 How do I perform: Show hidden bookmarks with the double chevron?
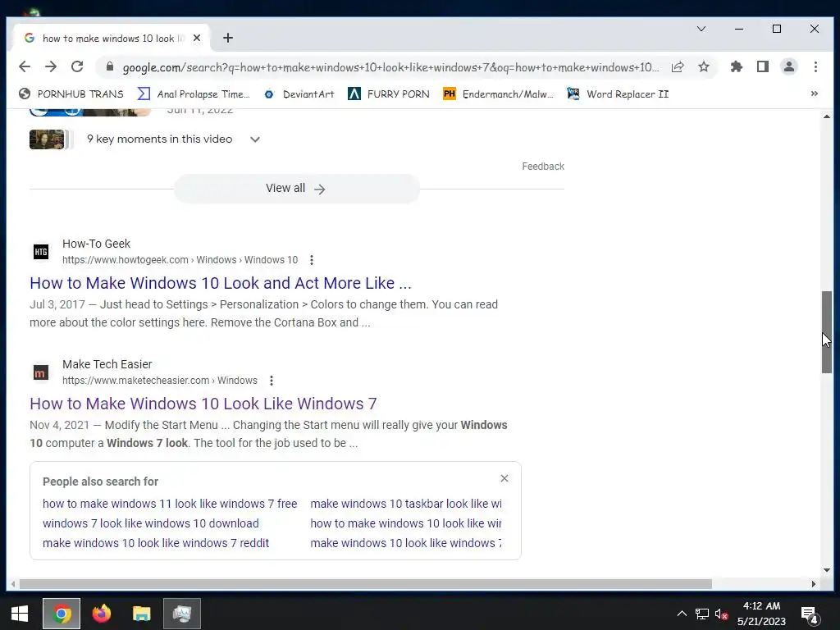815,94
